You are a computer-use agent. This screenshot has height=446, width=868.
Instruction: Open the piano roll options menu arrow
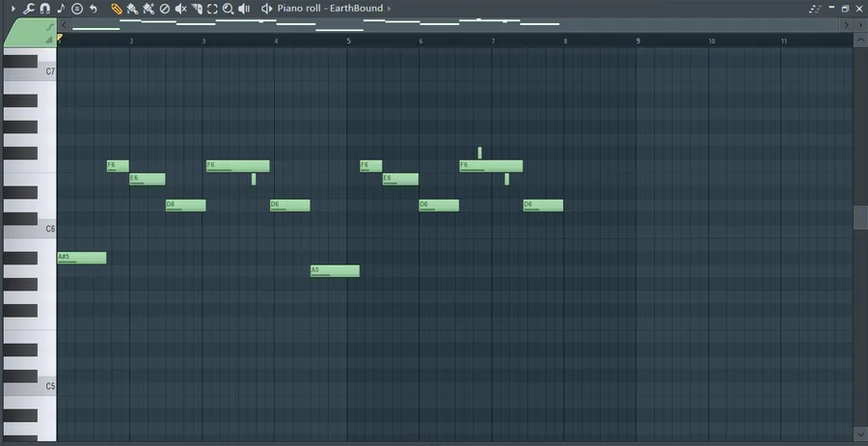(14, 9)
